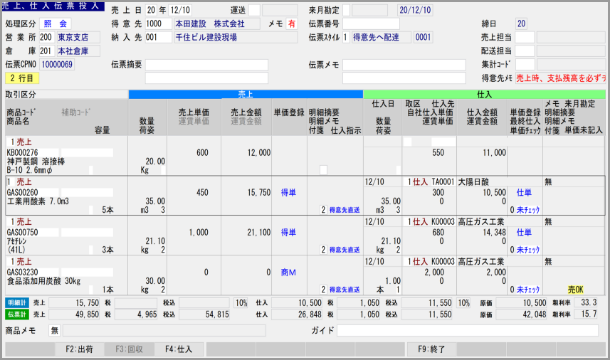Image resolution: width=610 pixels, height=360 pixels.
Task: Toggle checkbox in first row's 付箋 column
Action: click(x=323, y=170)
